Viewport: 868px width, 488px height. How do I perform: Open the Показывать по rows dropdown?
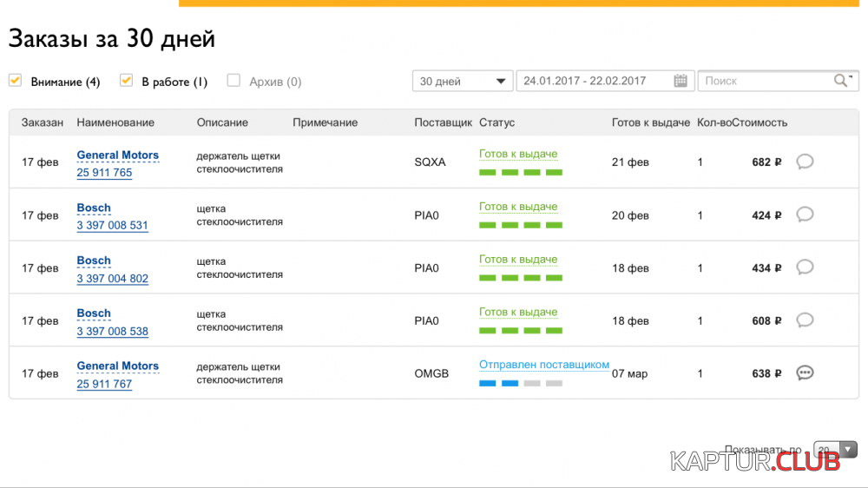835,449
